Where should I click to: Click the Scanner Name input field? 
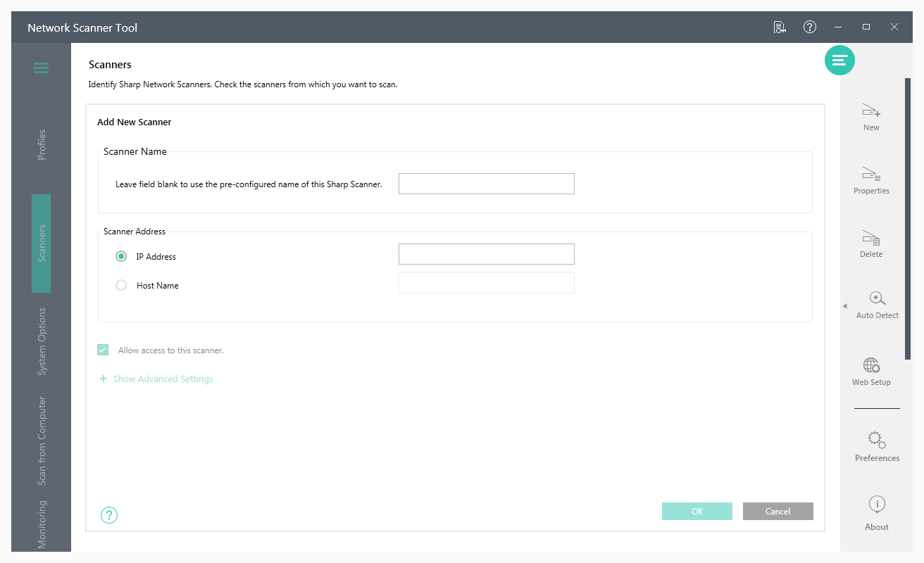(x=487, y=184)
